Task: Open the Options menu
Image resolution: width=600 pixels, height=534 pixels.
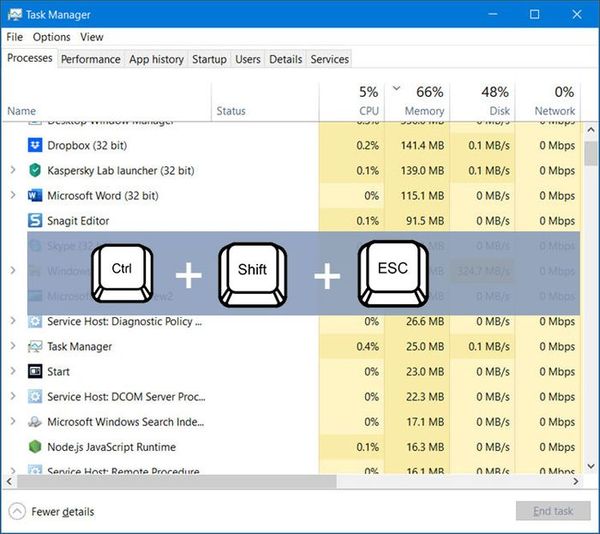Action: [x=51, y=37]
